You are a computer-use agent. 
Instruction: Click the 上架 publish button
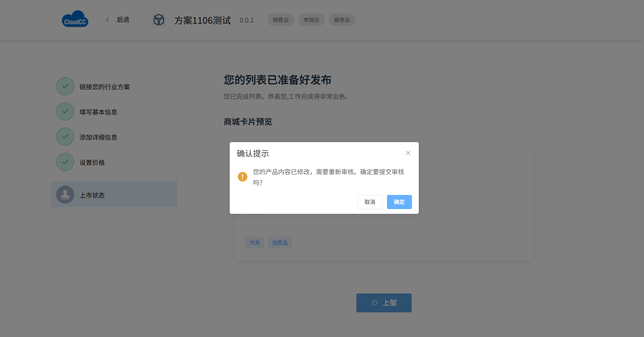pyautogui.click(x=384, y=303)
